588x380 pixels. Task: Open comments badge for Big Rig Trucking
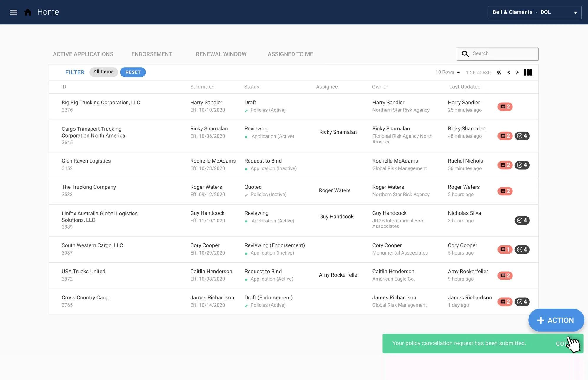tap(505, 107)
